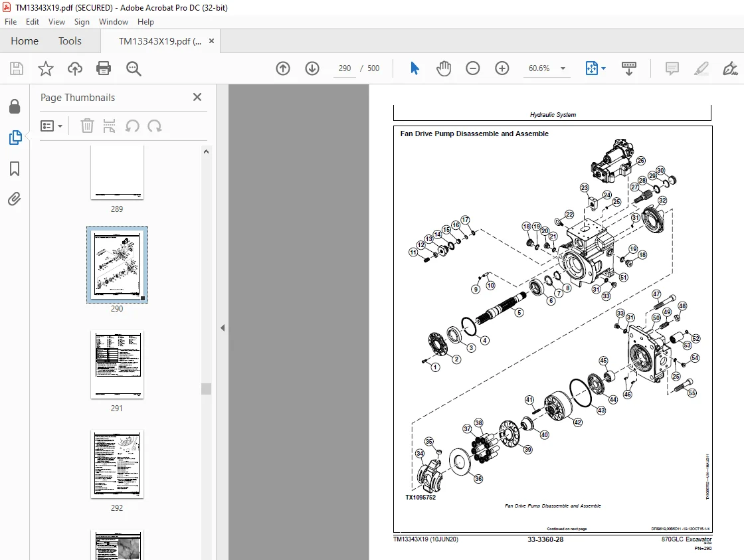Image resolution: width=744 pixels, height=560 pixels.
Task: Click the figure ID TX1095752
Action: 420,498
